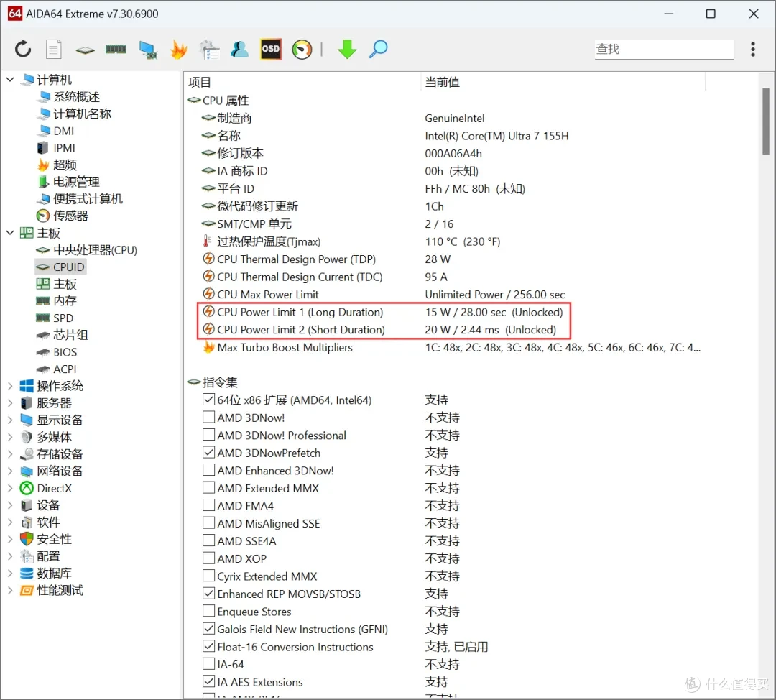Click the memory module toolbar icon
This screenshot has width=776, height=700.
[x=116, y=49]
